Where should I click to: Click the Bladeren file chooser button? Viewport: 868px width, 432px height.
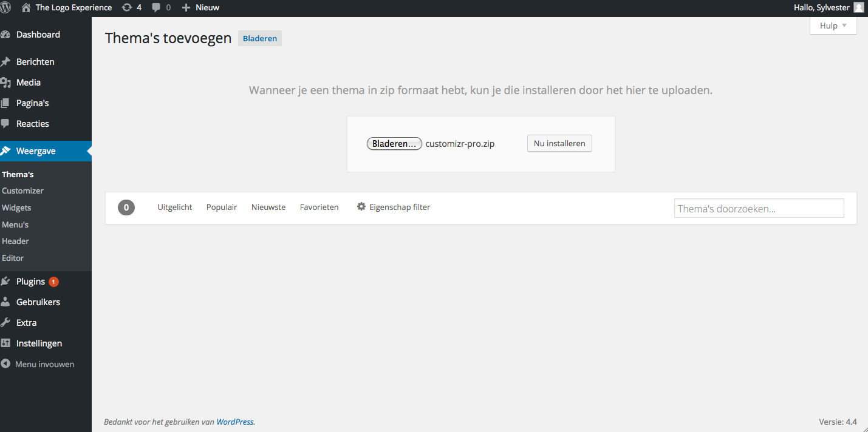click(x=394, y=144)
